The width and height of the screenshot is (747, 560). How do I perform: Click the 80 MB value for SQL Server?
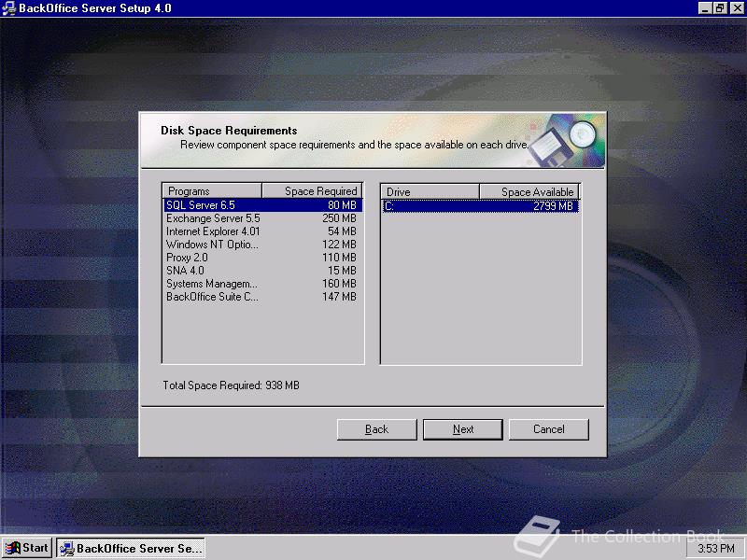click(342, 205)
